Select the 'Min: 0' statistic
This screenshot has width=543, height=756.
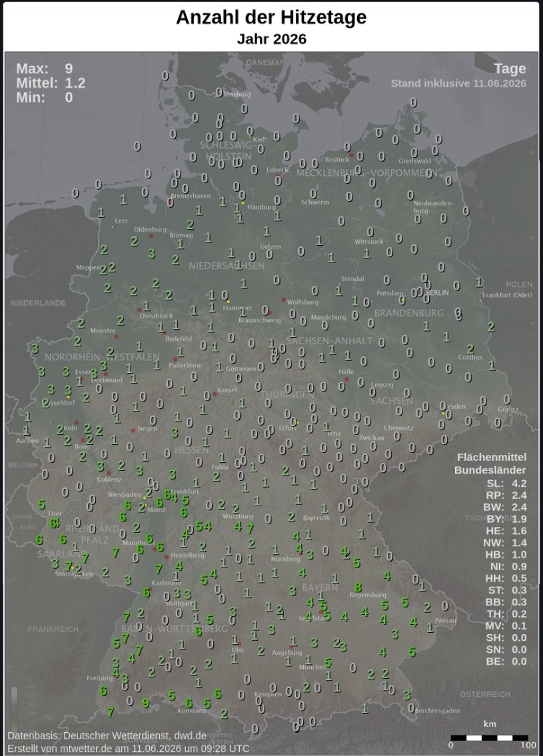(45, 97)
